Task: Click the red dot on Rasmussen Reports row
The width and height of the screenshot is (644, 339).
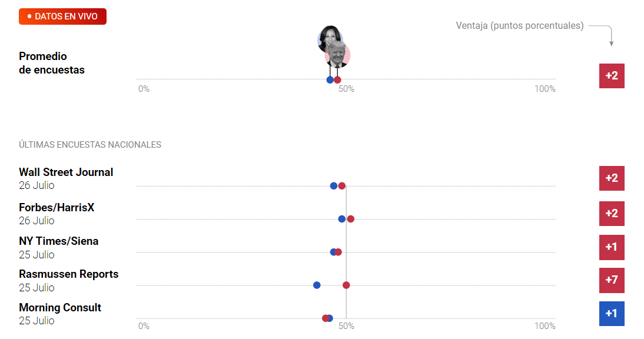Action: 346,285
